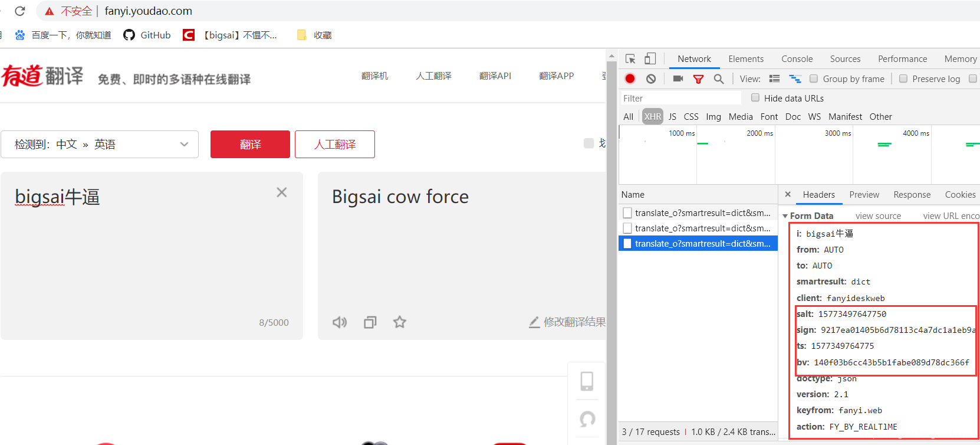Open the network search magnifier icon
Screen dimensions: 980x445
(718, 78)
